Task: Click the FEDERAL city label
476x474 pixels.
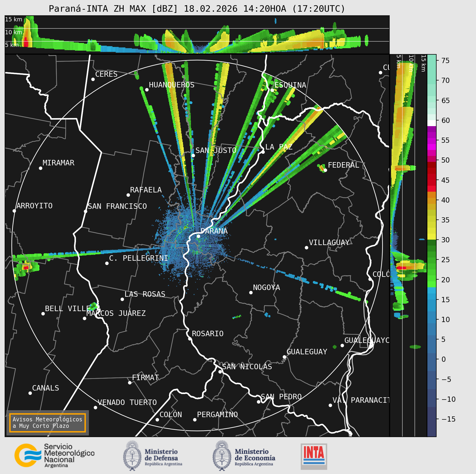Action: tap(343, 165)
